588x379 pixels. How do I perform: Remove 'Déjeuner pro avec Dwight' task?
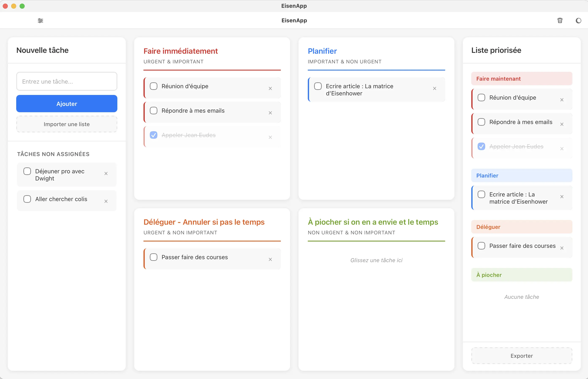tap(106, 173)
